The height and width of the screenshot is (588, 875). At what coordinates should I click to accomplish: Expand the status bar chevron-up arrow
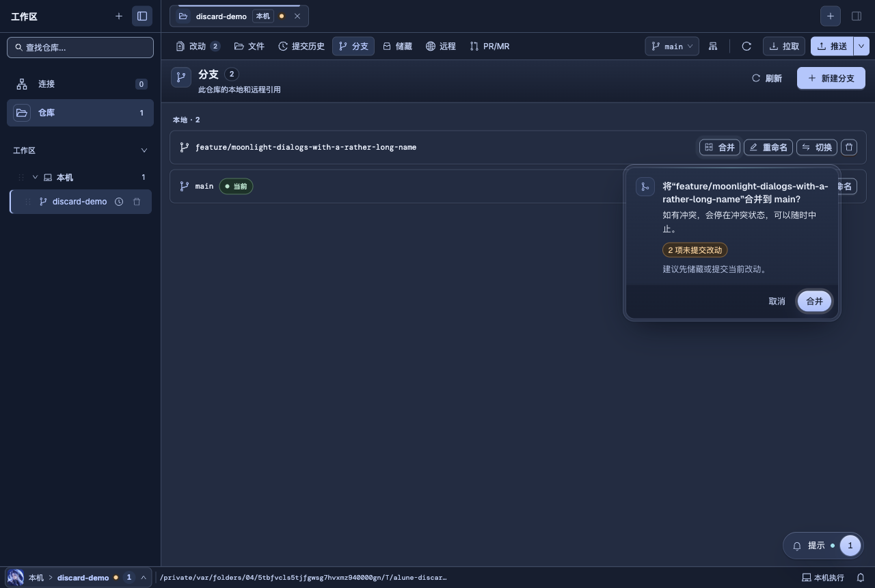144,578
